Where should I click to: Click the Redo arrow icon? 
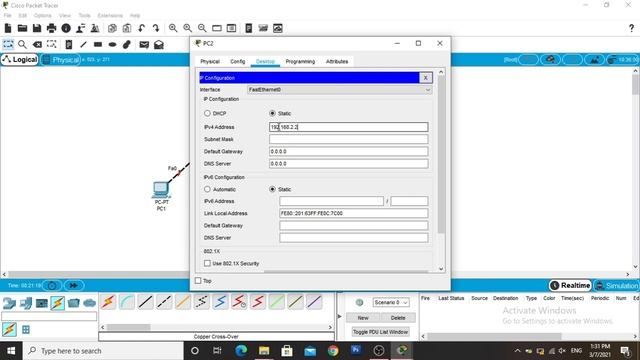point(156,28)
